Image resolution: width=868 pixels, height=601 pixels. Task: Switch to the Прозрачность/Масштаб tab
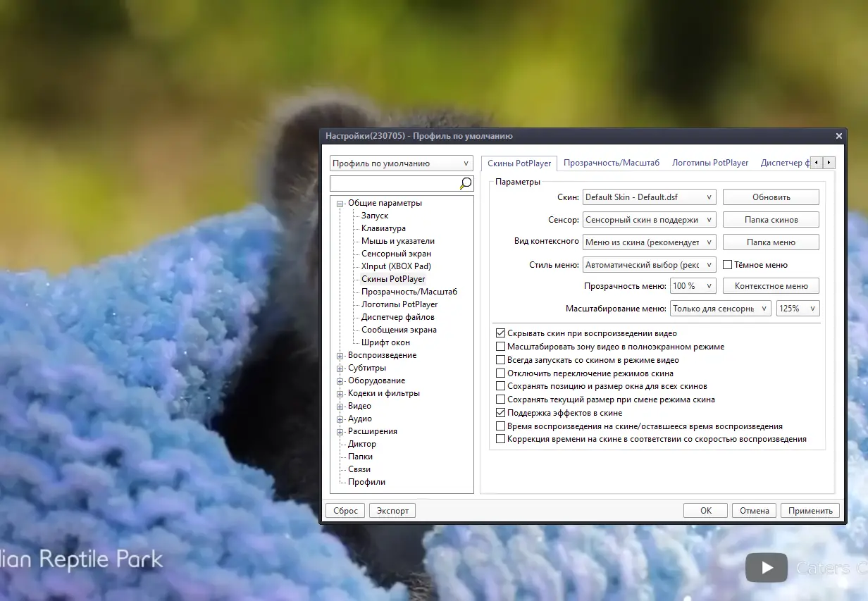click(x=611, y=162)
